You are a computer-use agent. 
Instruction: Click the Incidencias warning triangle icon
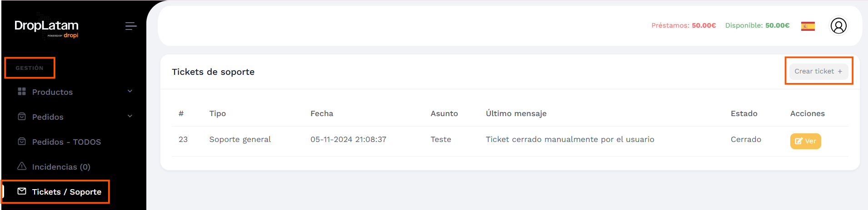tap(22, 166)
